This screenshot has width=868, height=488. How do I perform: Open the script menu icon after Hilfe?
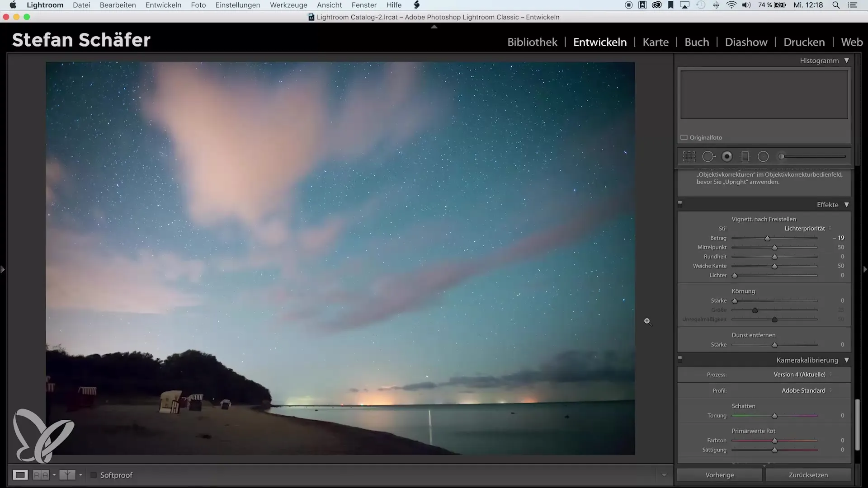pyautogui.click(x=417, y=5)
